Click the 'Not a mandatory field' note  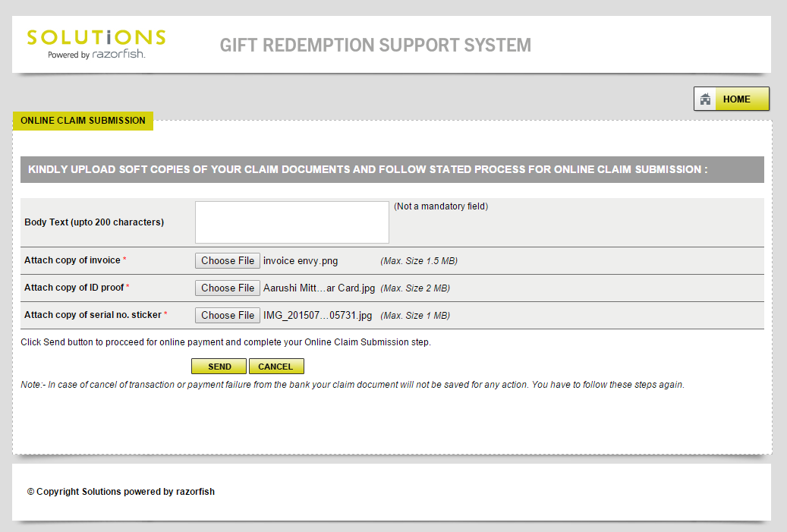(441, 206)
